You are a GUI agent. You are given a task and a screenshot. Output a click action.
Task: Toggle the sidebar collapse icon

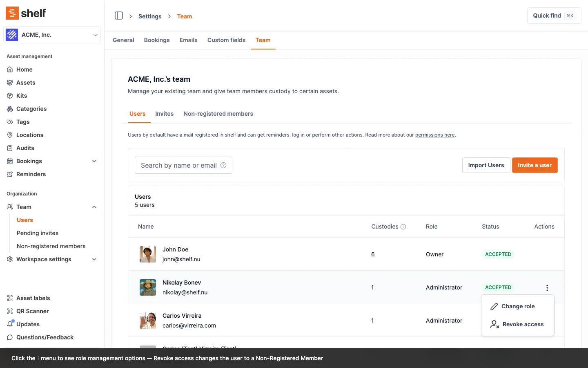coord(119,16)
